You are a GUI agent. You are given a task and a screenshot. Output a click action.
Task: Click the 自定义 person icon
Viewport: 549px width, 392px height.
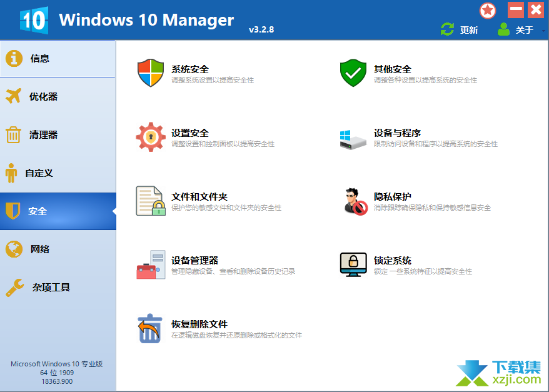[x=11, y=173]
